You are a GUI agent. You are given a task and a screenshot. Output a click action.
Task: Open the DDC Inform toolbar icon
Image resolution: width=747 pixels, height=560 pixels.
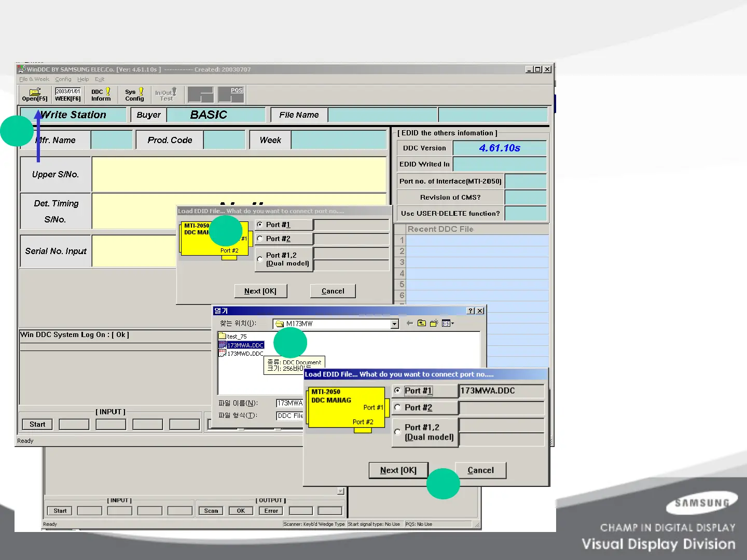[101, 94]
